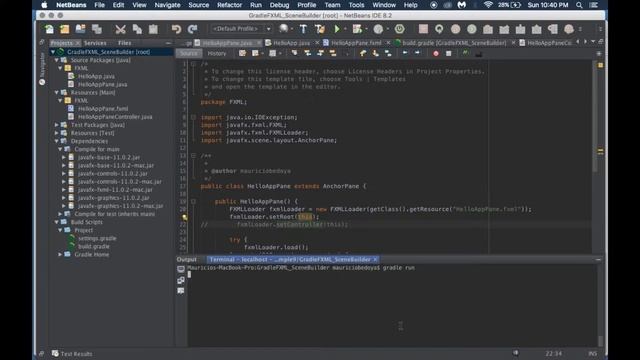Viewport: 640px width, 360px height.
Task: Open the Wi-Fi status menu
Action: click(488, 5)
